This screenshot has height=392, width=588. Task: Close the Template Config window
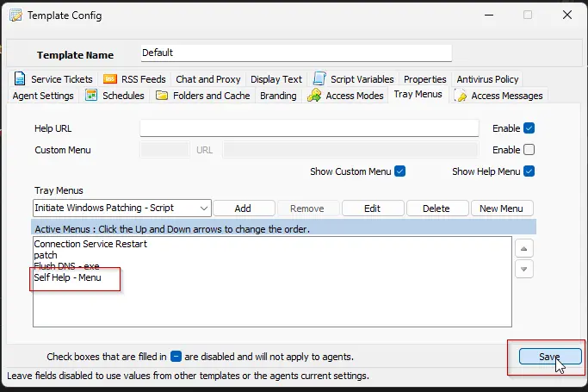[x=567, y=15]
